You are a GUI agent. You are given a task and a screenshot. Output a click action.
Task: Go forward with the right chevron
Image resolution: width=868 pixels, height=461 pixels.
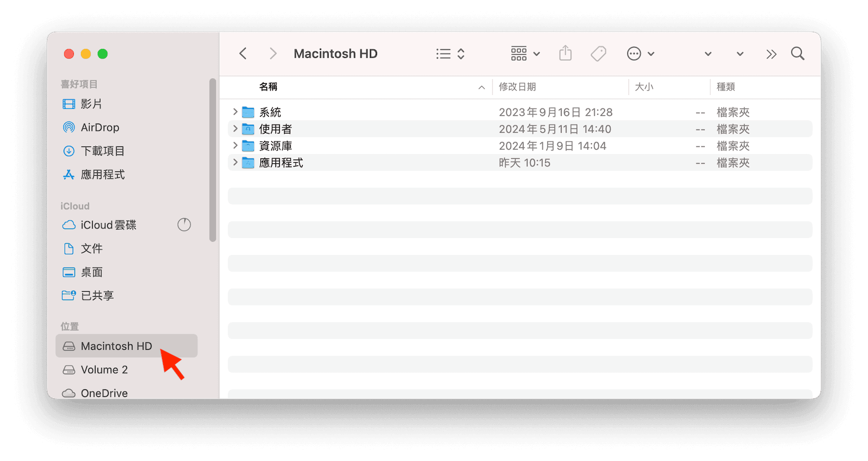(273, 54)
